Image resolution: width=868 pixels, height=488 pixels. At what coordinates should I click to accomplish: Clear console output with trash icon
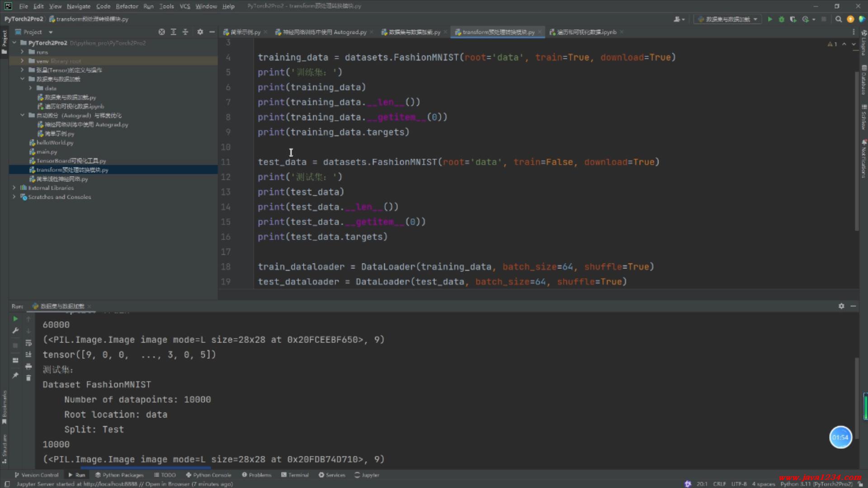coord(28,378)
